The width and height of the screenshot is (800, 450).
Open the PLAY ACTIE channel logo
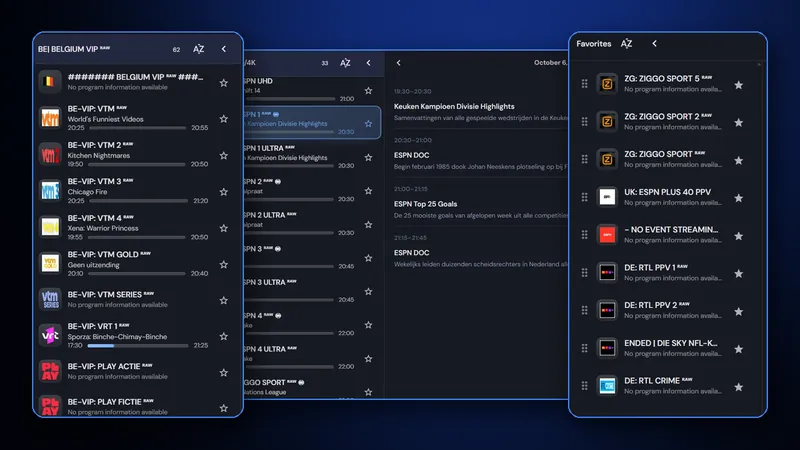click(50, 371)
